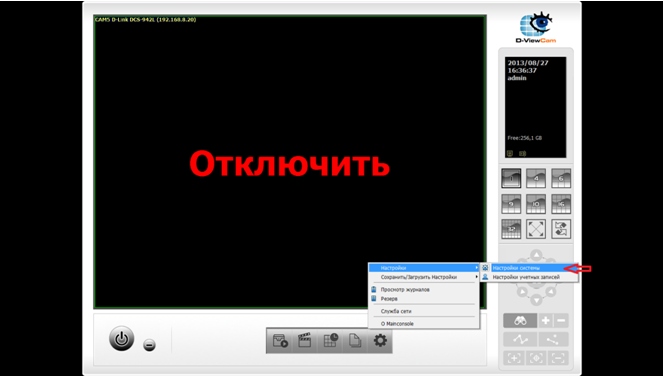Open the playback icon in bottom toolbar
The width and height of the screenshot is (663, 377).
tap(280, 340)
